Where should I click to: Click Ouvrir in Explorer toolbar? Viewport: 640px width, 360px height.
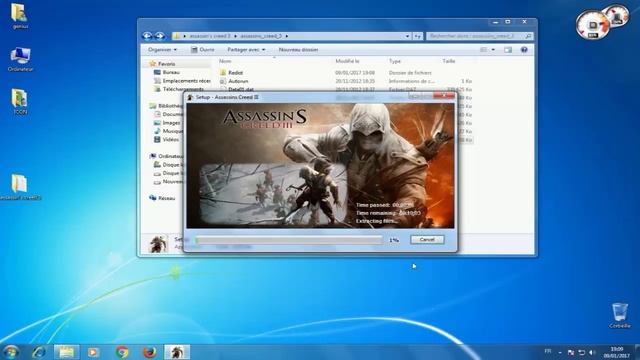coord(202,50)
